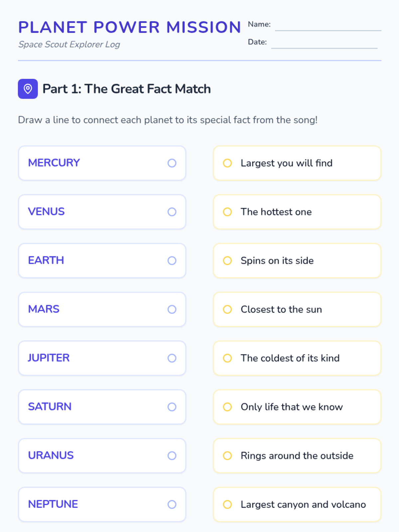Select yellow circle by Largest canyon and volcano
The image size is (399, 532).
227,504
